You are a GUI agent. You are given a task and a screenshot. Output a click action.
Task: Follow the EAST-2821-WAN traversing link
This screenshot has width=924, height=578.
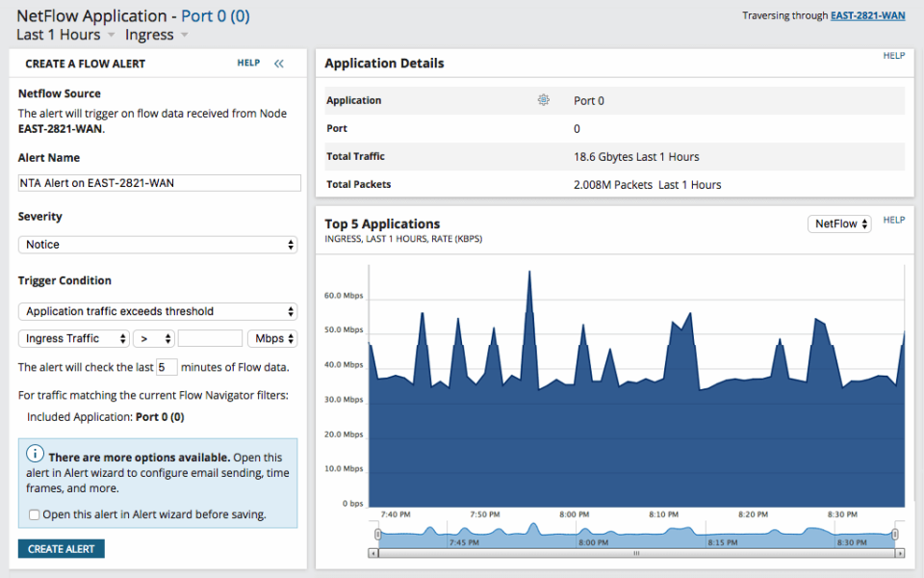click(867, 15)
